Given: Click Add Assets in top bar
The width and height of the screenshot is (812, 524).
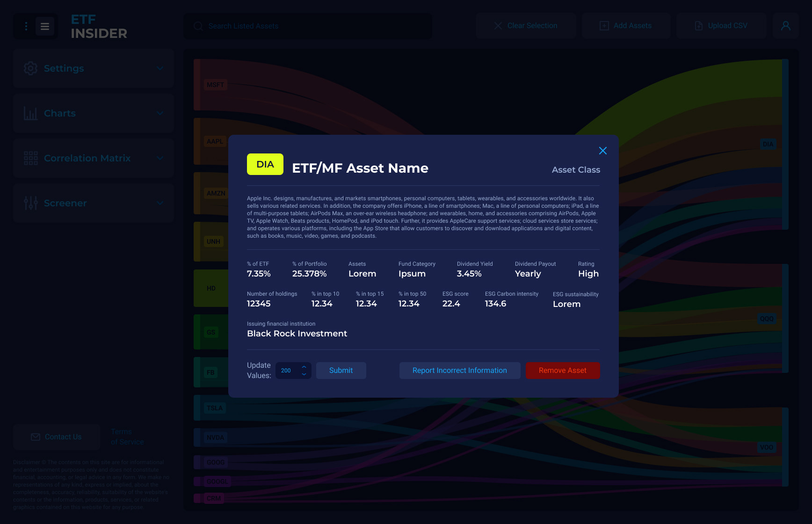Looking at the screenshot, I should [626, 26].
